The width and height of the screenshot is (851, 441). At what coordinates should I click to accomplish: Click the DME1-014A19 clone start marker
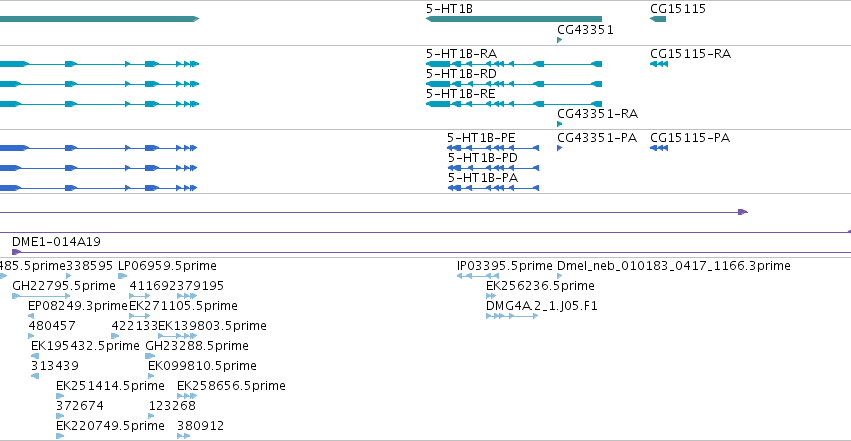pyautogui.click(x=16, y=252)
